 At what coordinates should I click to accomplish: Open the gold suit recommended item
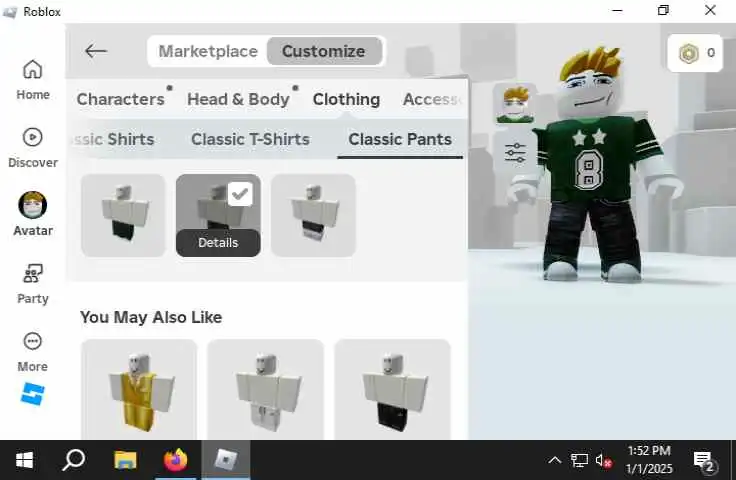[x=139, y=389]
